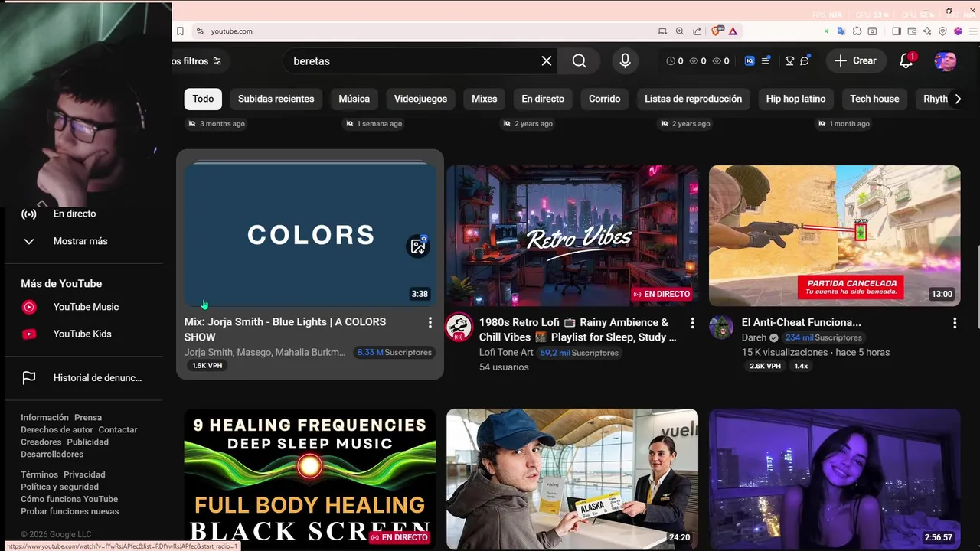Open Historial de denuncias in sidebar
The image size is (980, 551).
point(83,377)
